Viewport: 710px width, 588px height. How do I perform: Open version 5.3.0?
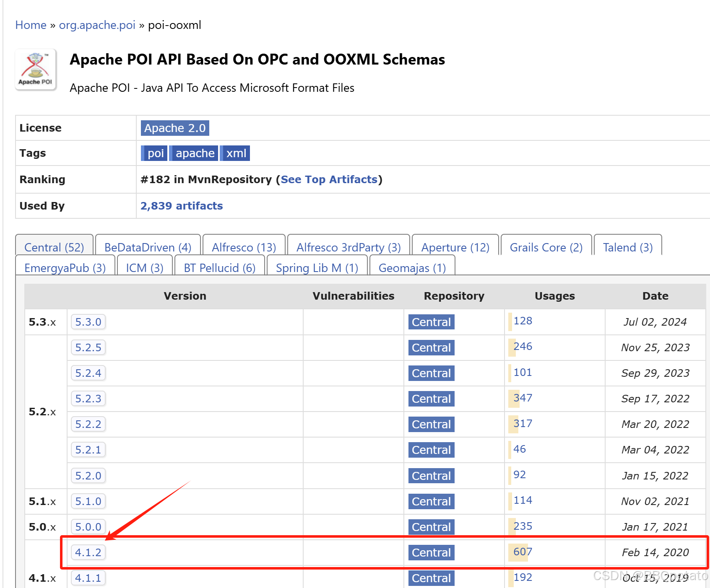[x=88, y=322]
